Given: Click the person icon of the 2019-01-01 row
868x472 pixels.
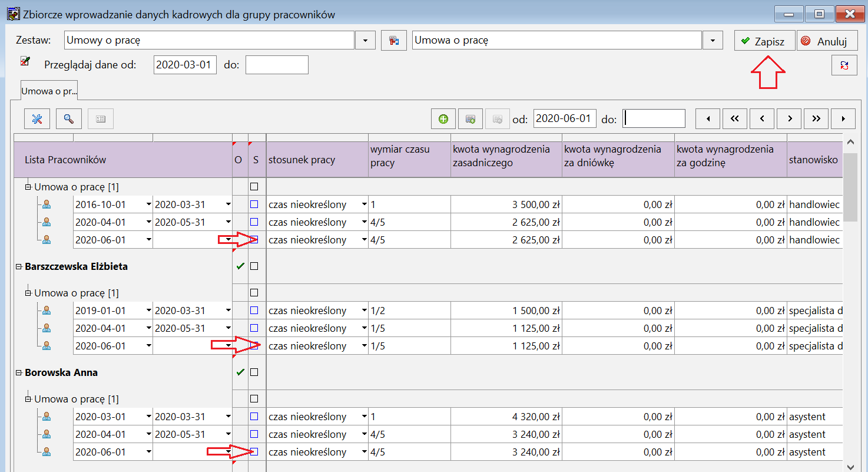Looking at the screenshot, I should coord(47,311).
